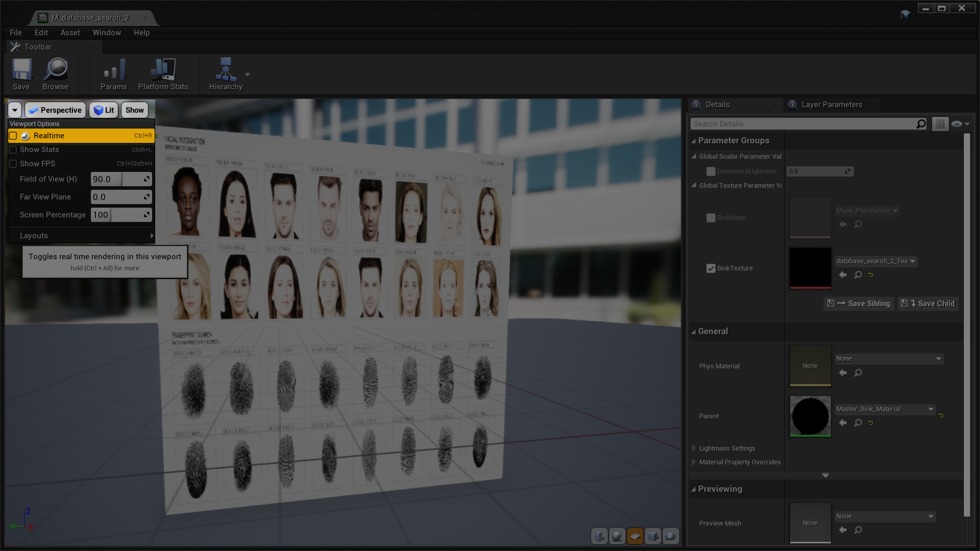Open the Asset menu
The image size is (980, 551).
pyautogui.click(x=70, y=33)
